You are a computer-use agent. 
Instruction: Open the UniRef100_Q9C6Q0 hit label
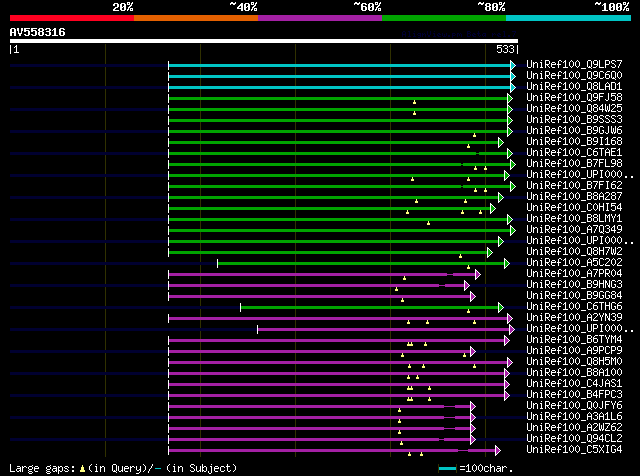click(574, 76)
